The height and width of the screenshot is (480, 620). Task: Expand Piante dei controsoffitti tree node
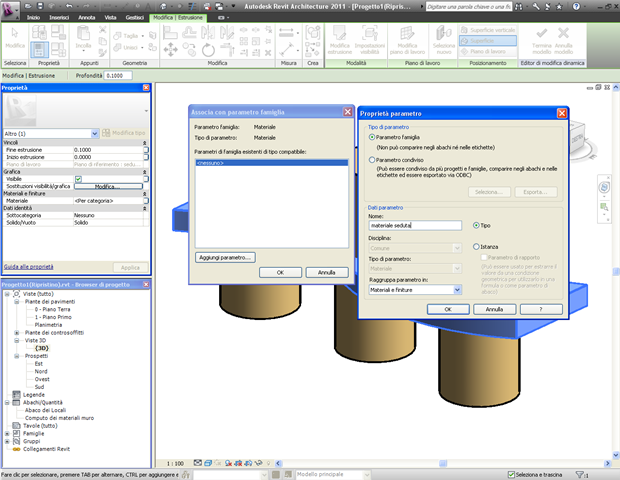coord(17,331)
